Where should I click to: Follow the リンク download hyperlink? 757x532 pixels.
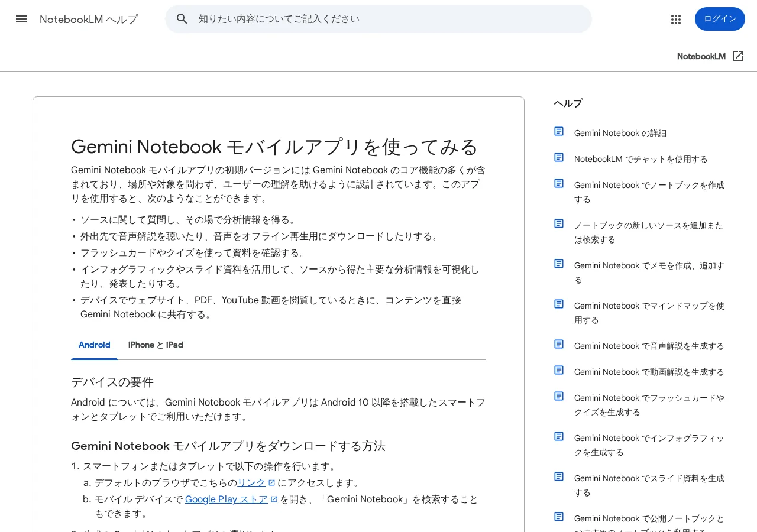tap(251, 483)
